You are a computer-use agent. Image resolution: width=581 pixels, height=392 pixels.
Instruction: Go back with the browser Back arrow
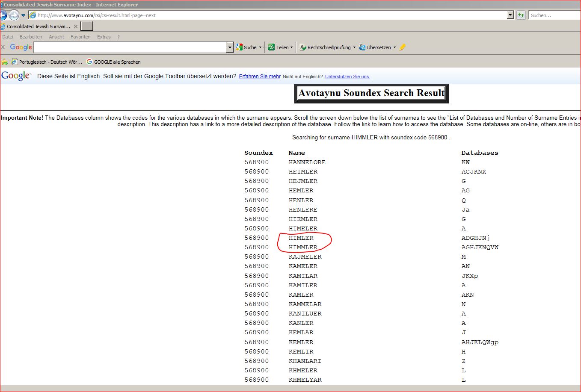3,15
